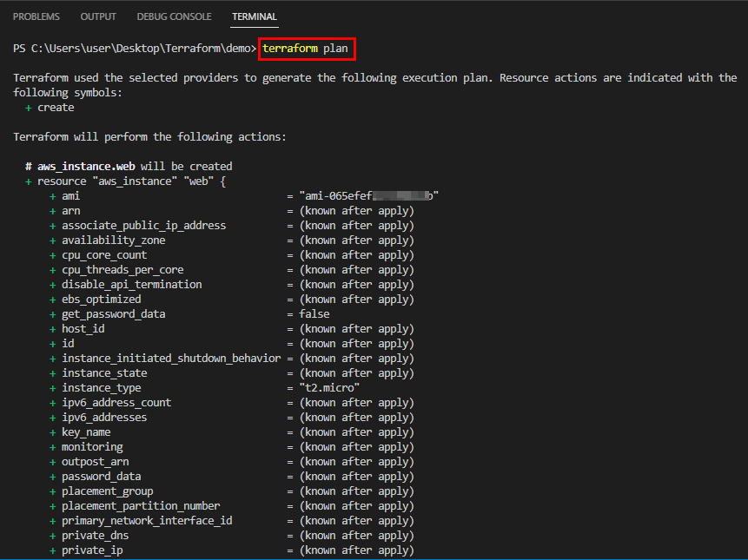Show the DEBUG CONSOLE tab

pos(174,16)
